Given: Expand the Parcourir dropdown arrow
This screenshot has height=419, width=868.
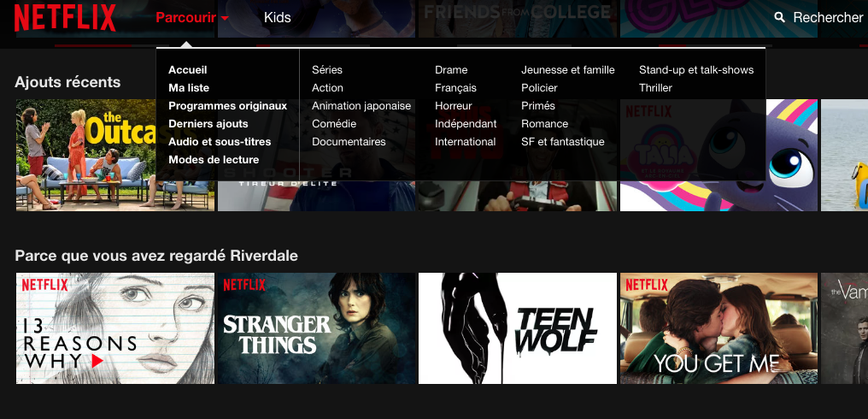Looking at the screenshot, I should pos(224,18).
